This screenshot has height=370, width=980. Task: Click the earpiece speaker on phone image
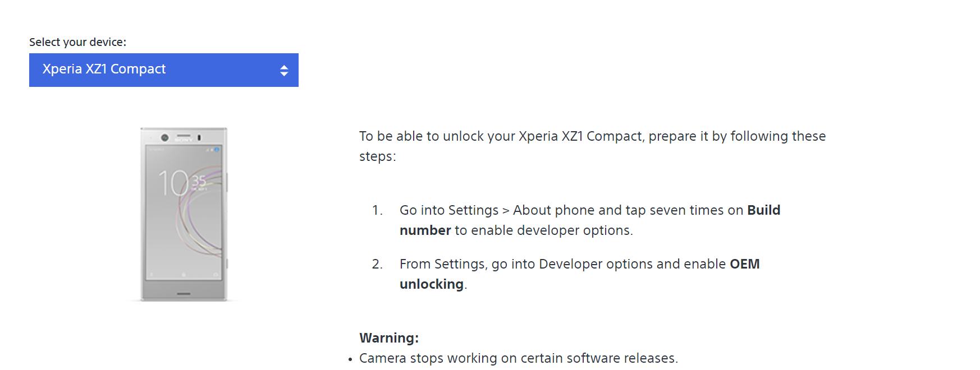coord(184,136)
